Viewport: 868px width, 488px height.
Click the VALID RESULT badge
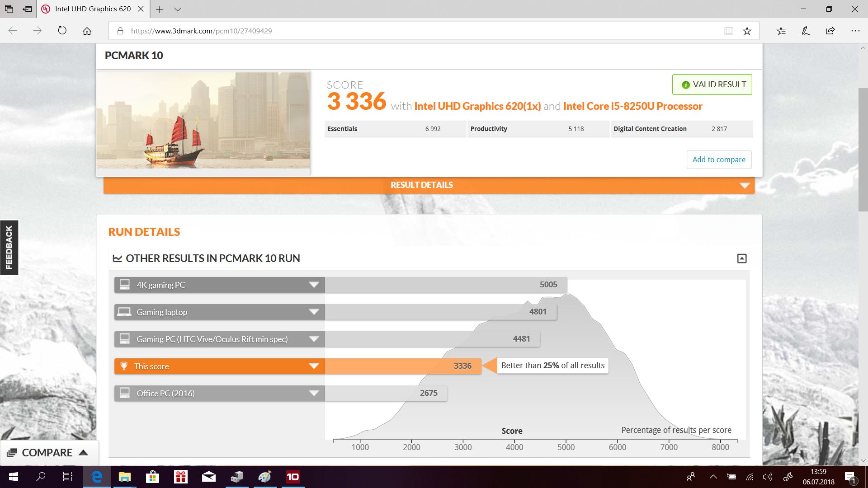click(712, 84)
